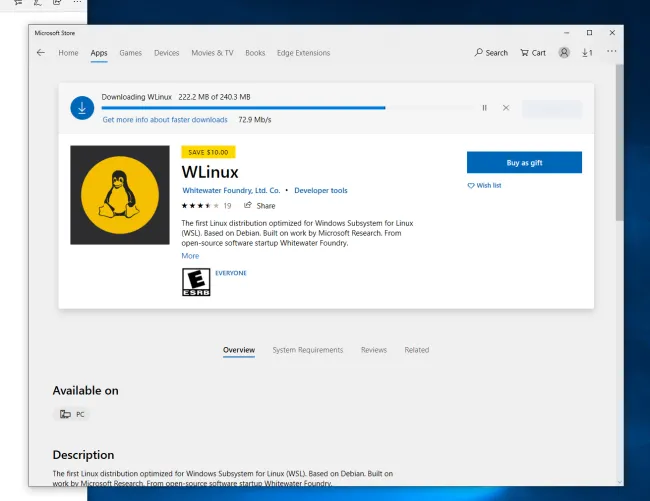Click the WLinux penguin app logo
650x501 pixels.
pyautogui.click(x=120, y=195)
